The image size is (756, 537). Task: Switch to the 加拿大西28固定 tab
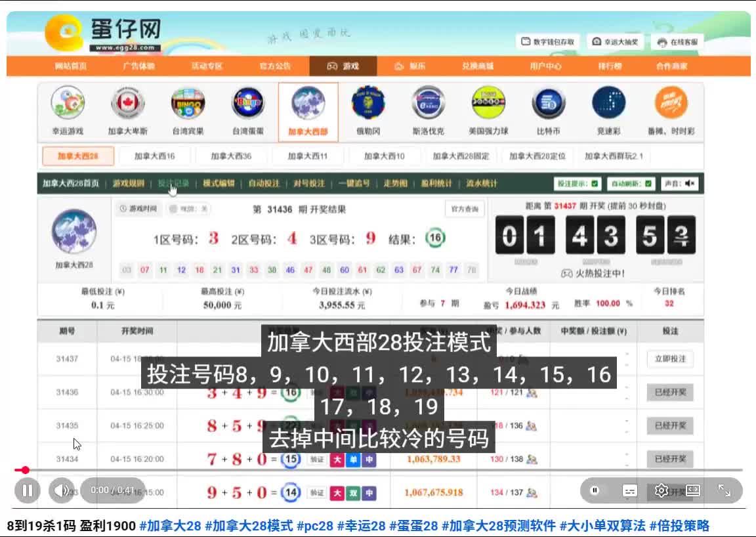[x=461, y=156]
